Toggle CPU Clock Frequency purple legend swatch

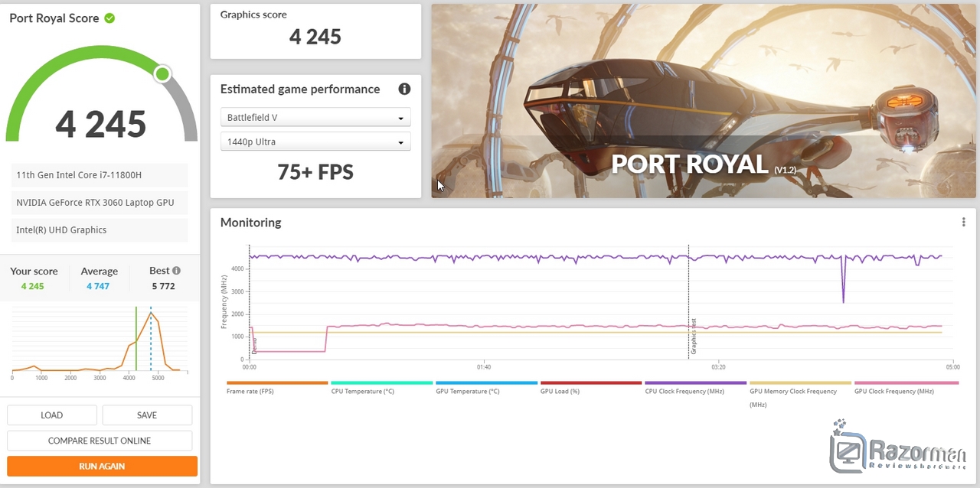coord(696,382)
